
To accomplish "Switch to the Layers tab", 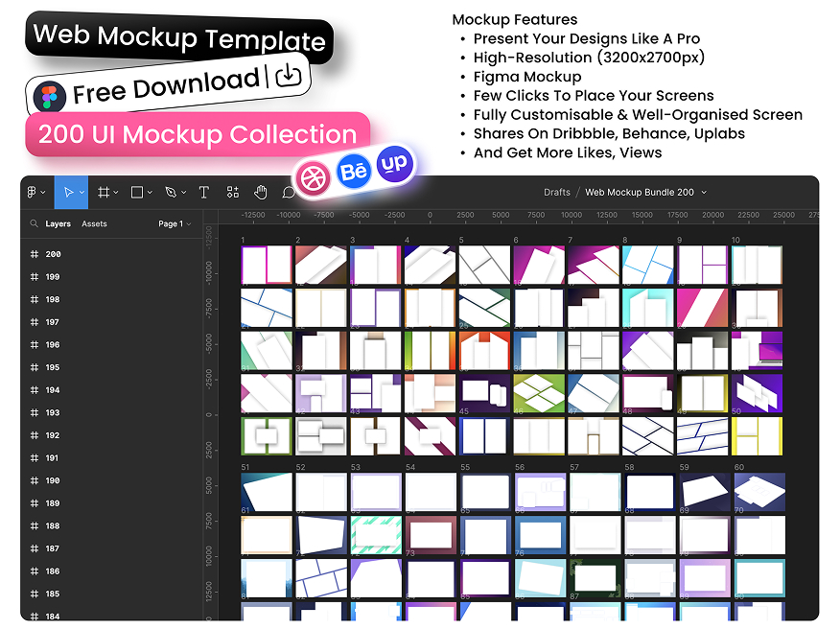I will [x=58, y=224].
